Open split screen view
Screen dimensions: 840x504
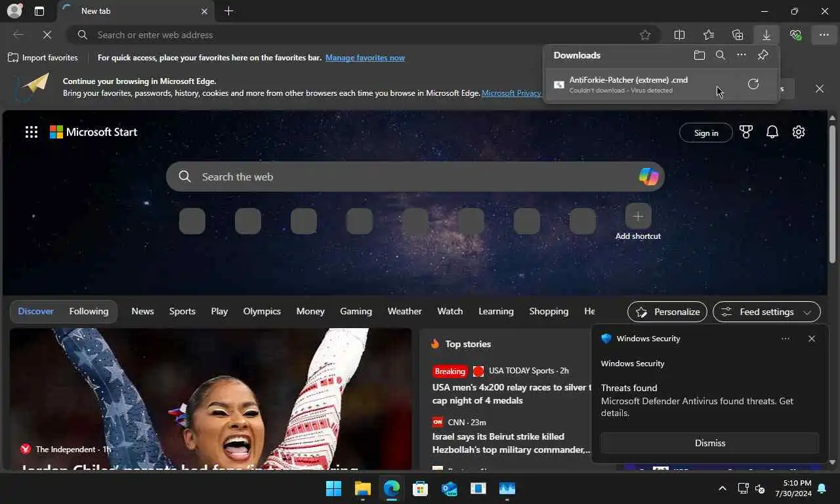pos(680,35)
